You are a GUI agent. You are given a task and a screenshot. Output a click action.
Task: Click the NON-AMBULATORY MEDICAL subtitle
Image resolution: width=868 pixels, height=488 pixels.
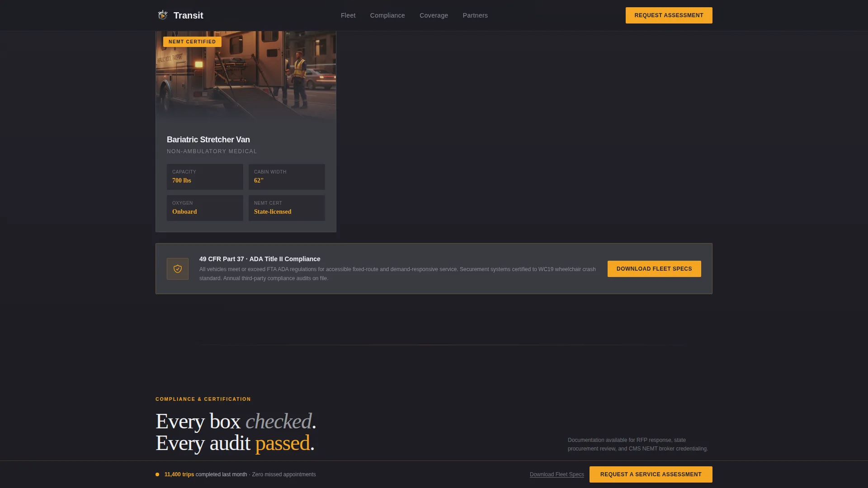click(212, 151)
